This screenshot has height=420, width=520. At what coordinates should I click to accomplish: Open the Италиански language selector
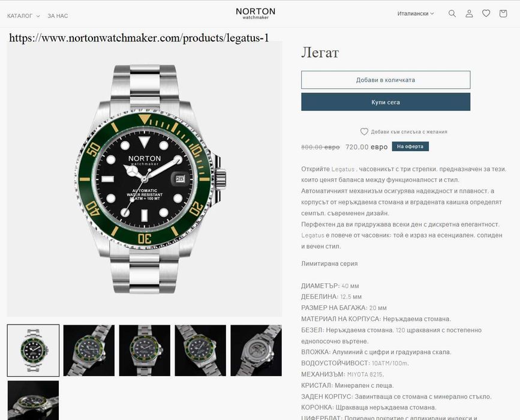pos(416,14)
